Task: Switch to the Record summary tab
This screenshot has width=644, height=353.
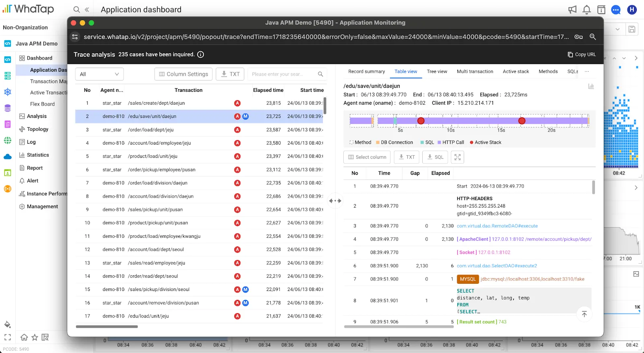Action: (366, 71)
